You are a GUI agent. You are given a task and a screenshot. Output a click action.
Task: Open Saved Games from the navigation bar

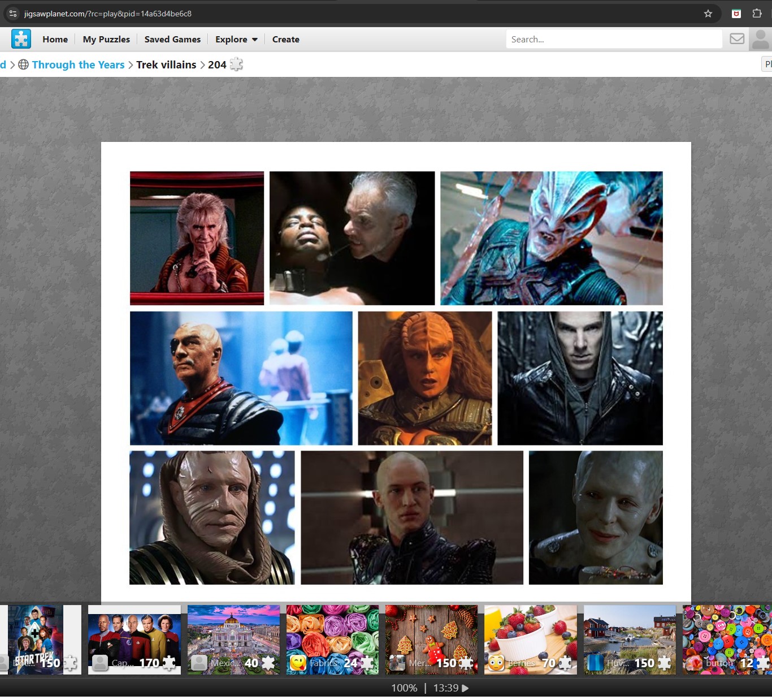[172, 40]
